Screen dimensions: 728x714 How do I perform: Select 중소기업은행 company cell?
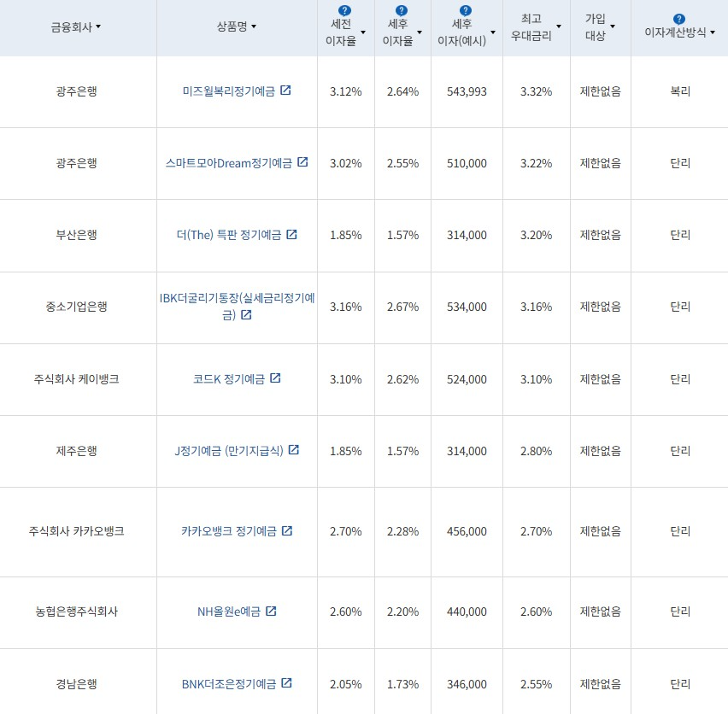(x=77, y=307)
